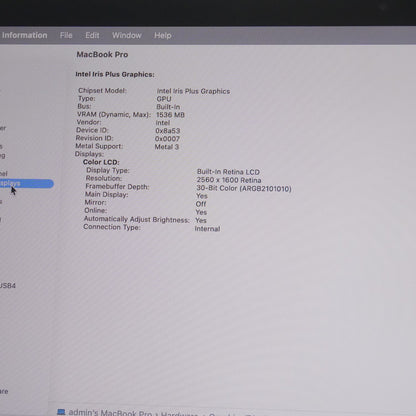Viewport: 416px width, 416px height.
Task: Click the Metal 3 support value
Action: (x=167, y=147)
